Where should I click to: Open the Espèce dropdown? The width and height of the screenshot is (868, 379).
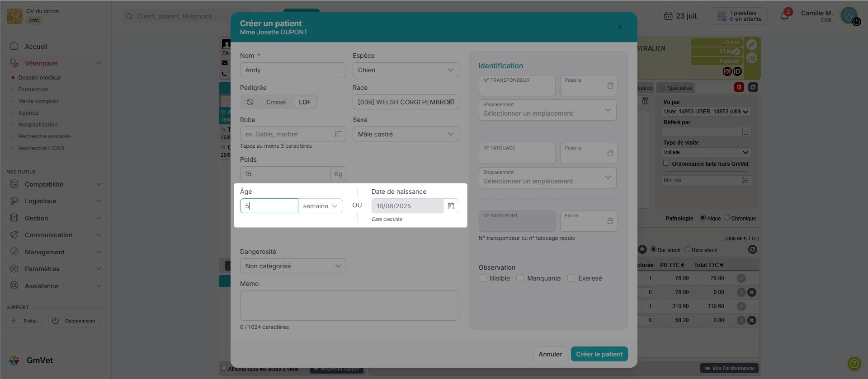coord(406,70)
